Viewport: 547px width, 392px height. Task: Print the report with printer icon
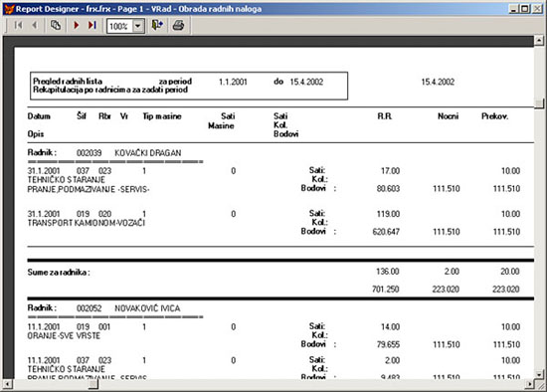179,25
